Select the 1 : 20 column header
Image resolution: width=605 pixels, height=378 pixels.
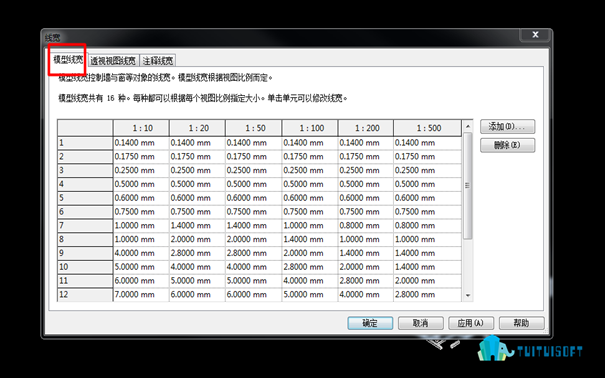[x=197, y=128]
